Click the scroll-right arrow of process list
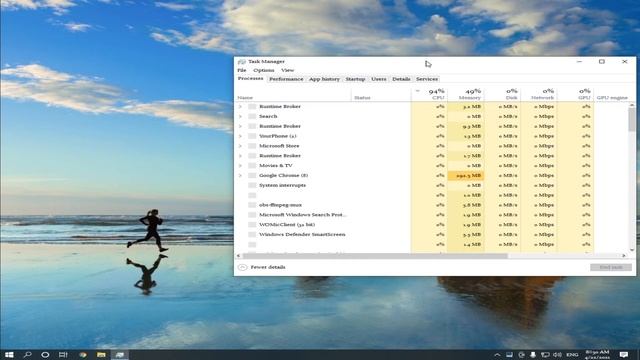640x360 pixels. (x=624, y=256)
